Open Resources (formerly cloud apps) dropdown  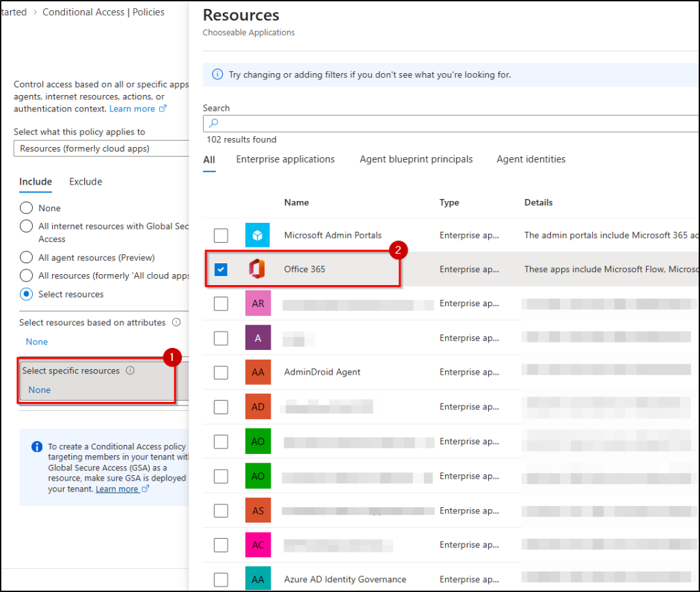tap(101, 148)
